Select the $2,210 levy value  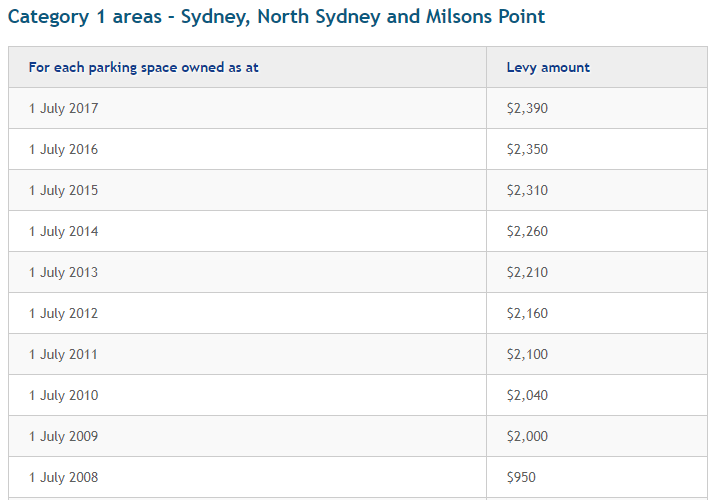point(527,272)
